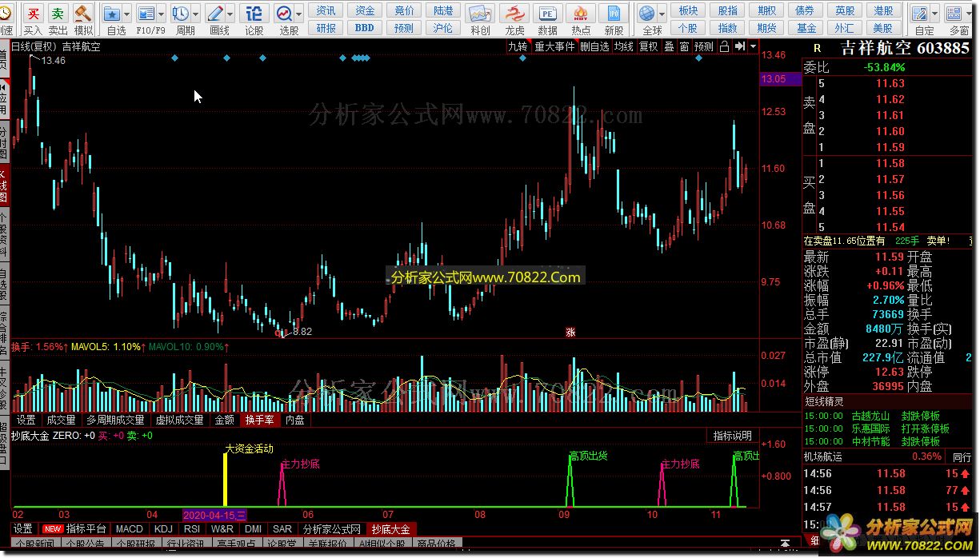Click the 基金 funds button
The image size is (980, 558).
click(x=806, y=27)
